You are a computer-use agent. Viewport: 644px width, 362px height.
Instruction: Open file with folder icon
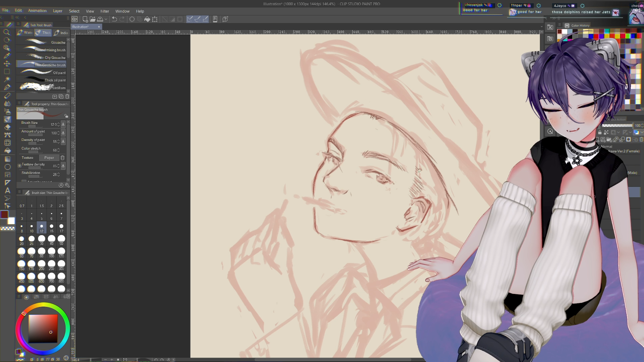click(x=93, y=19)
